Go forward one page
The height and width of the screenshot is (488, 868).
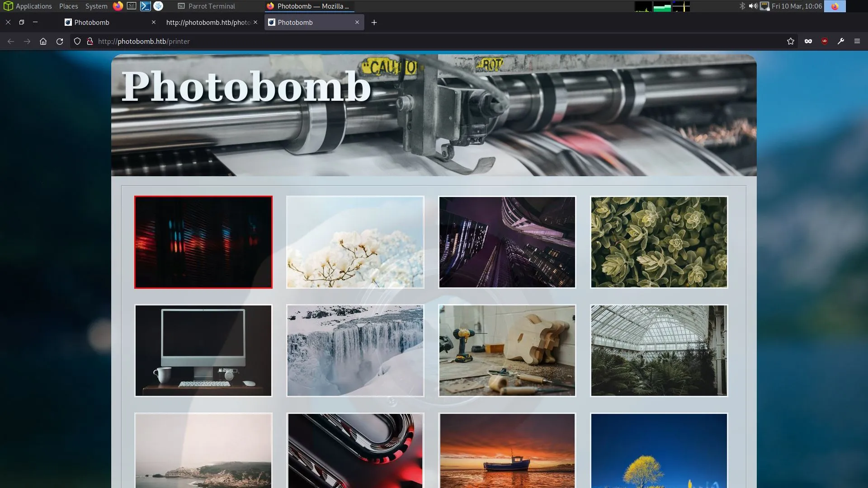[27, 41]
